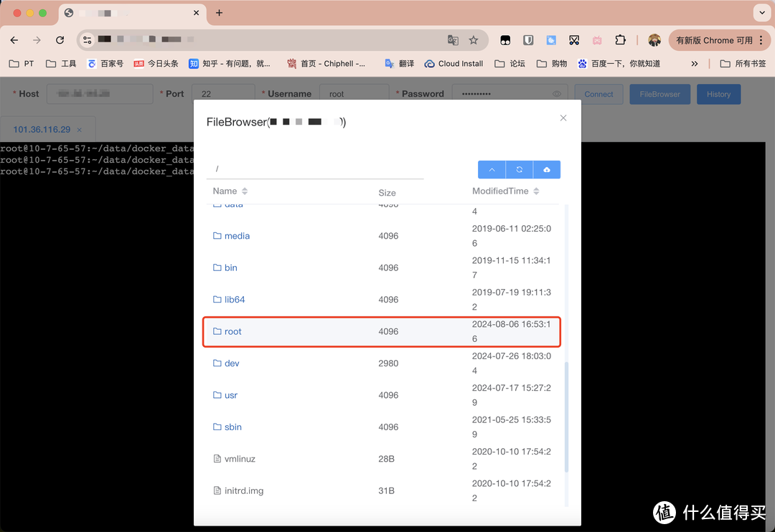This screenshot has height=532, width=775.
Task: Open the 知乎 bookmark
Action: pos(230,64)
